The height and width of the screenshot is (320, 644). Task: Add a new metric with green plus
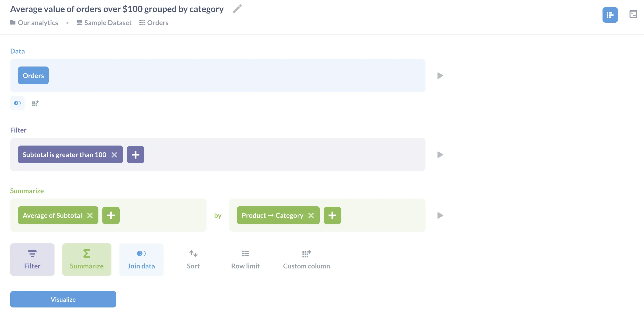pyautogui.click(x=111, y=215)
